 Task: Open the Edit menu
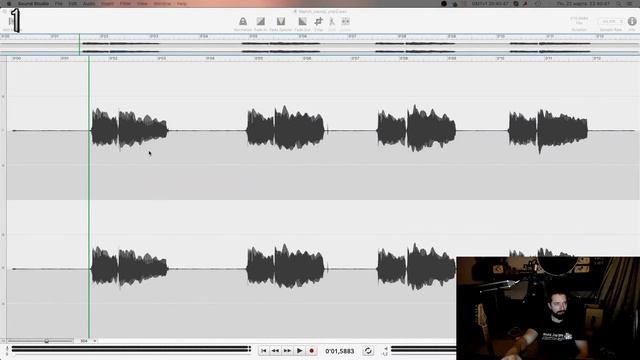[73, 3]
